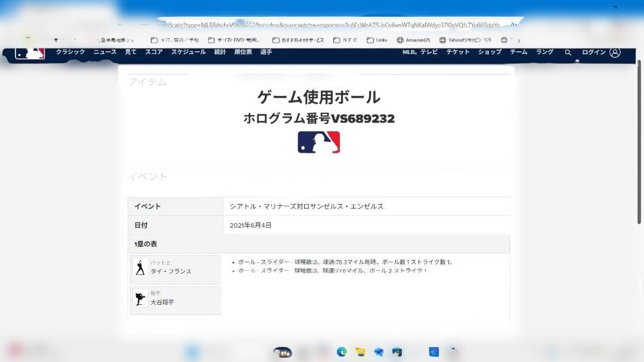Open the blue cube app in the taskbar
This screenshot has width=644, height=362.
(379, 352)
